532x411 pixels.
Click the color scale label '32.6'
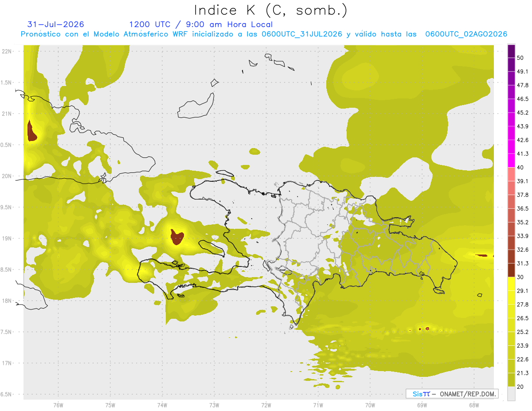tap(523, 250)
